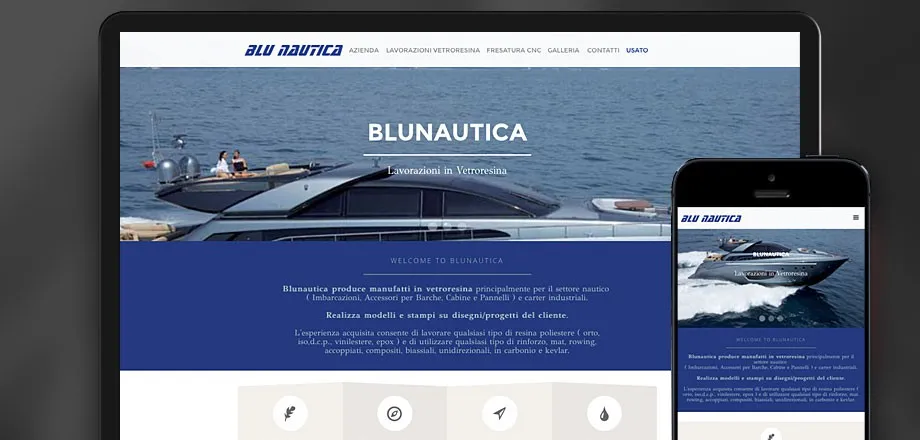Screen dimensions: 920x440
Task: Tap the feather icon on the phone screen
Action: 771,434
